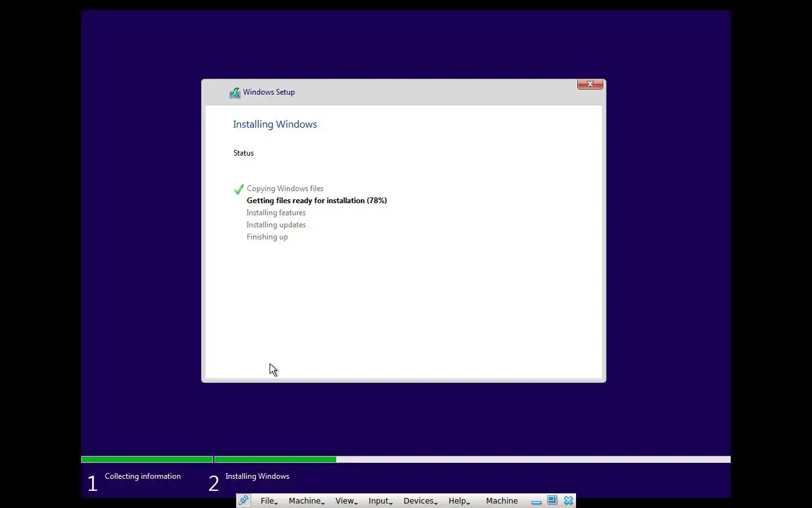Minimize the VM window from the toolbar
The width and height of the screenshot is (812, 508).
pyautogui.click(x=536, y=501)
